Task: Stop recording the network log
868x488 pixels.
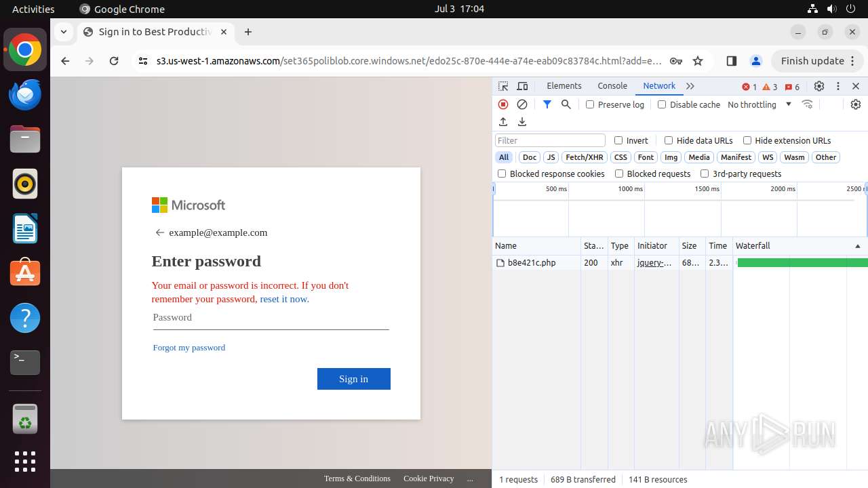Action: click(503, 104)
